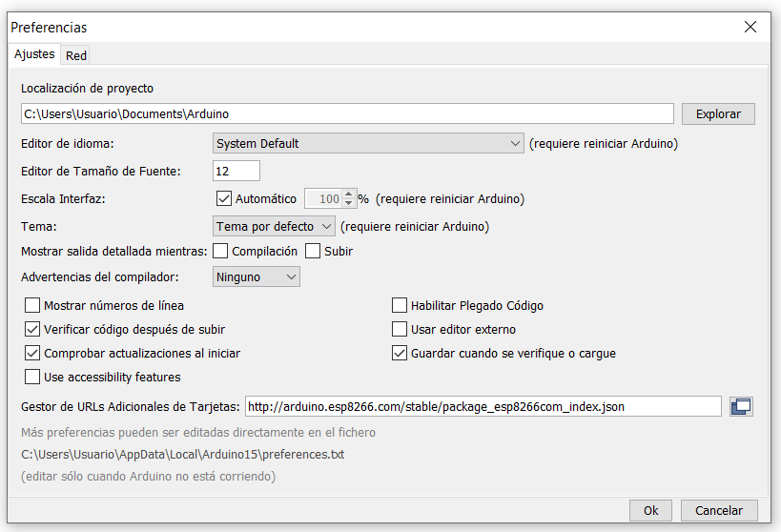Check the Compilación verbose output box
The width and height of the screenshot is (781, 532).
coord(220,252)
